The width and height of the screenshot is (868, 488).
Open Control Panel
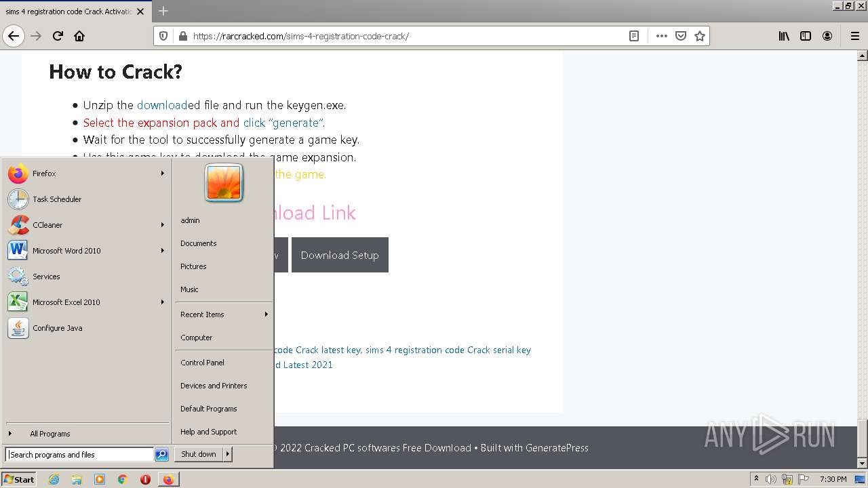tap(224, 363)
